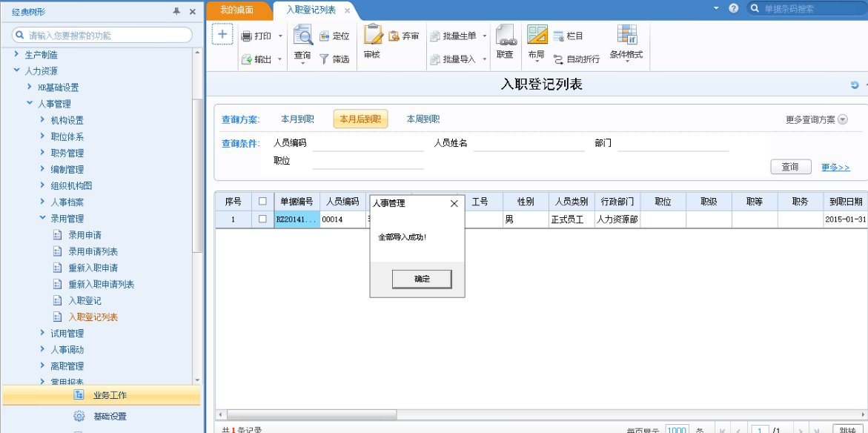
Task: Switch to 我的桌面 tab
Action: point(237,10)
